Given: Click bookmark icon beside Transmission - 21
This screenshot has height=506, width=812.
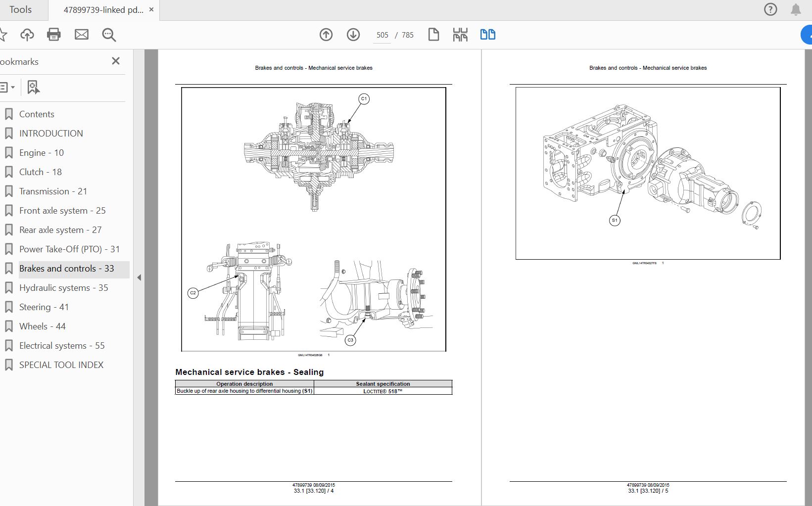Looking at the screenshot, I should pos(8,191).
